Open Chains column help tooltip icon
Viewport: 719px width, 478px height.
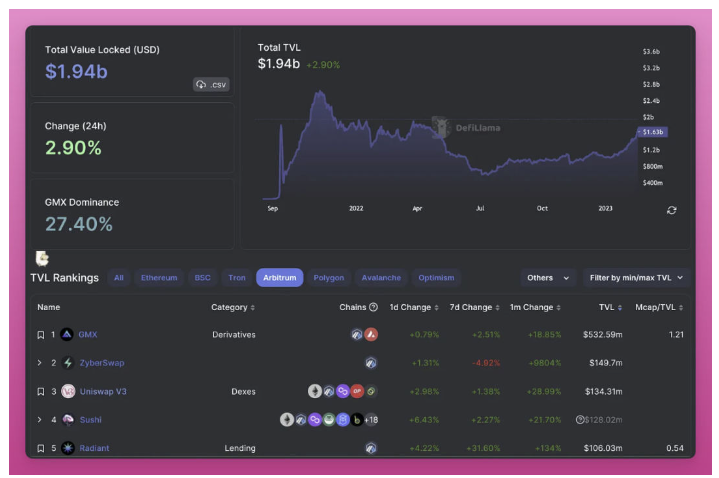373,307
